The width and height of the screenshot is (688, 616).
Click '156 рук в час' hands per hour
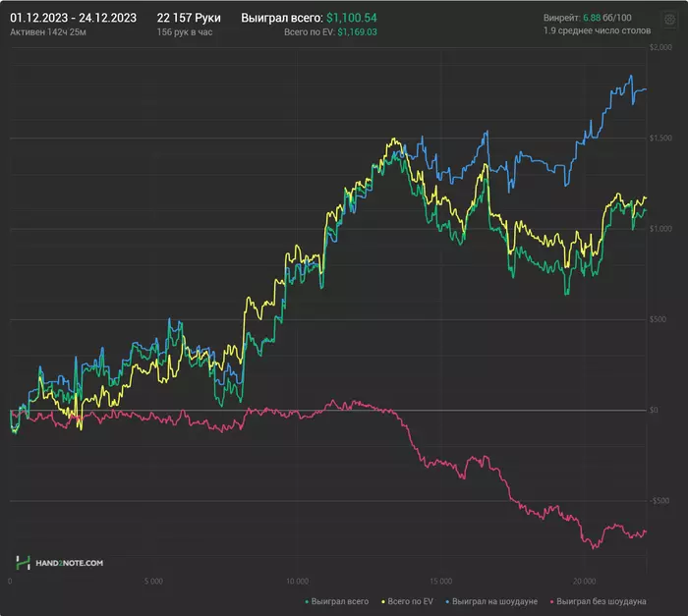pos(185,32)
